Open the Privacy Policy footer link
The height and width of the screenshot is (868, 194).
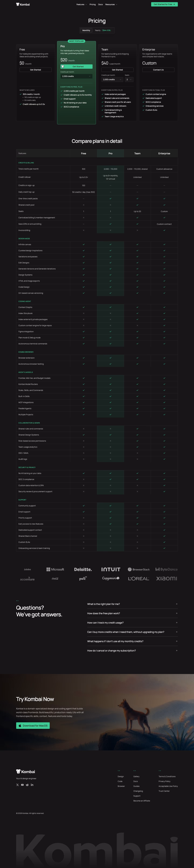tap(164, 781)
